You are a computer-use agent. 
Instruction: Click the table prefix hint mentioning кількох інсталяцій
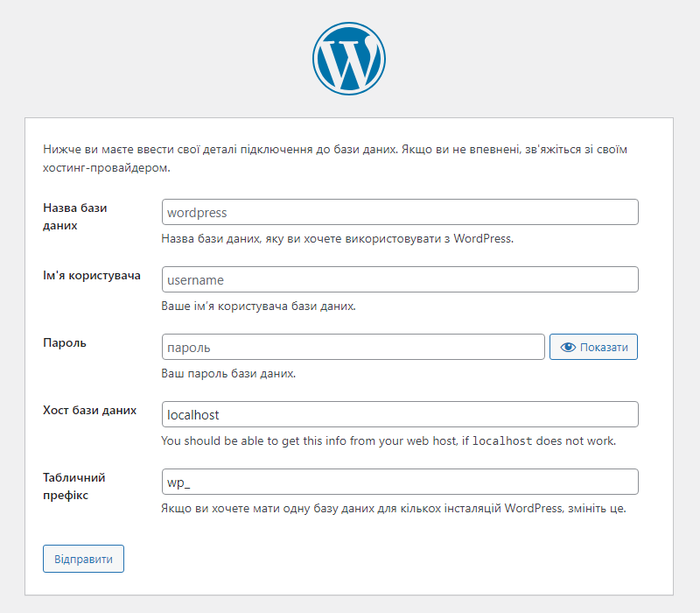click(x=394, y=509)
